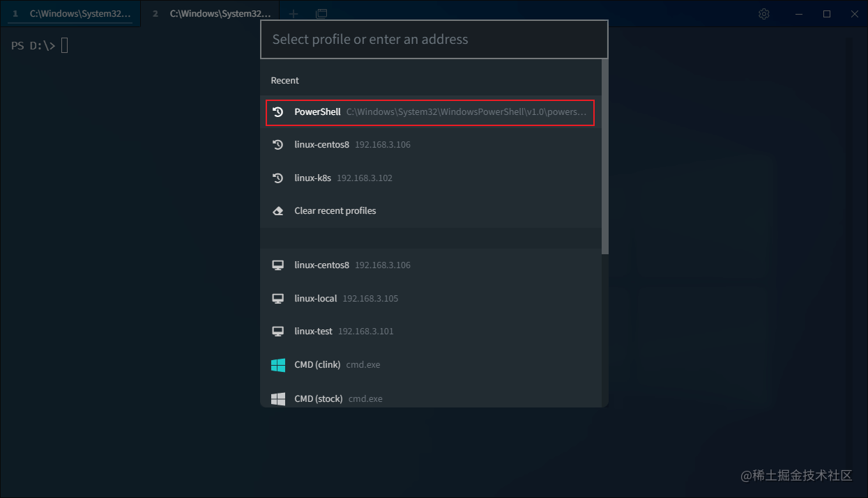Select recent linux-centos8 profile with history icon
The width and height of the screenshot is (868, 498).
click(x=430, y=145)
